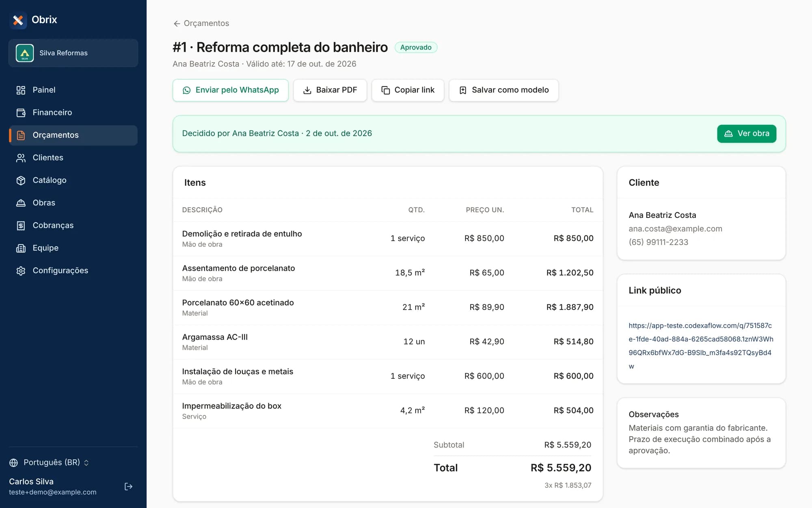Click the Obrix logo icon
Screen dimensions: 812x508
point(18,20)
